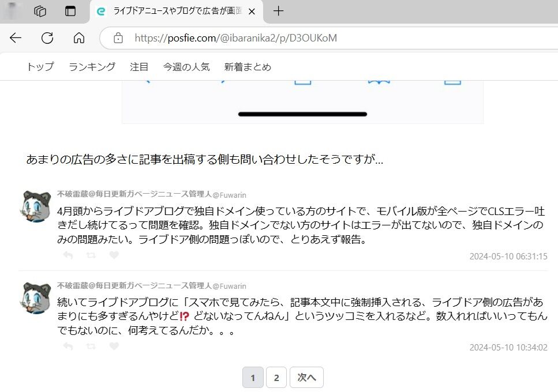Go to pagination page 2
Screen dimensions: 558x392
[x=276, y=378]
